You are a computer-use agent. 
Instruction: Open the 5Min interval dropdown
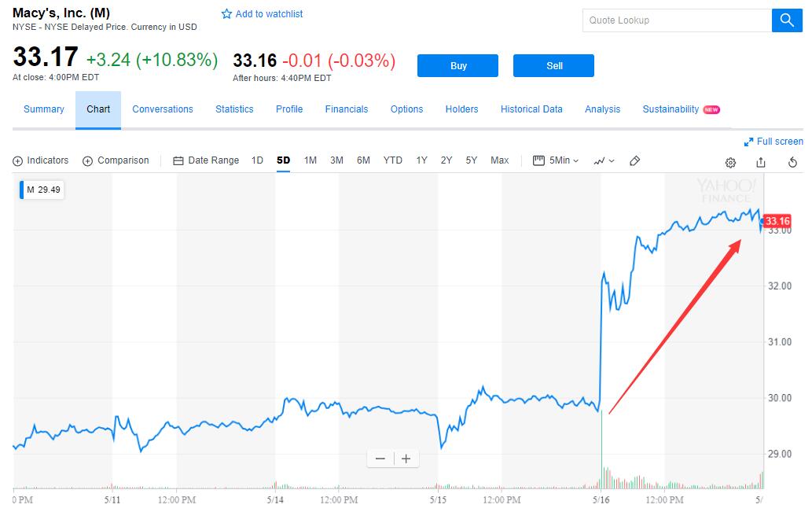coord(556,160)
